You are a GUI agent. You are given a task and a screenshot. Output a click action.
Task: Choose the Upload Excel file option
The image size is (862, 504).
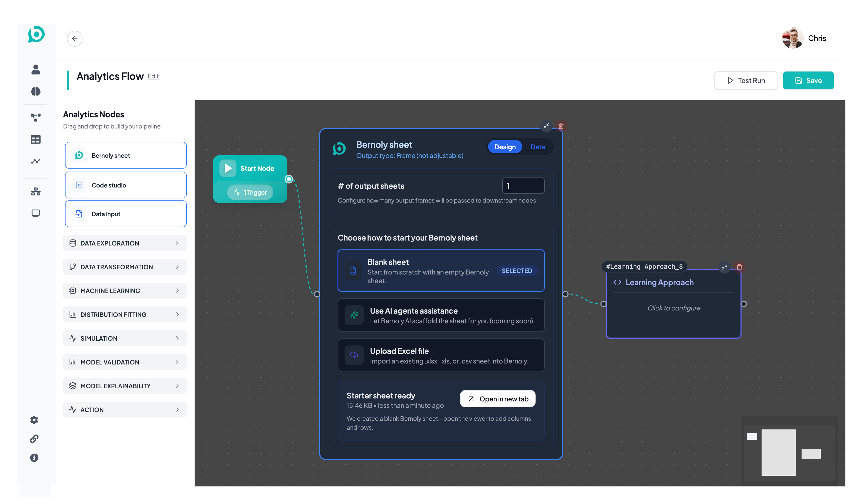[441, 355]
